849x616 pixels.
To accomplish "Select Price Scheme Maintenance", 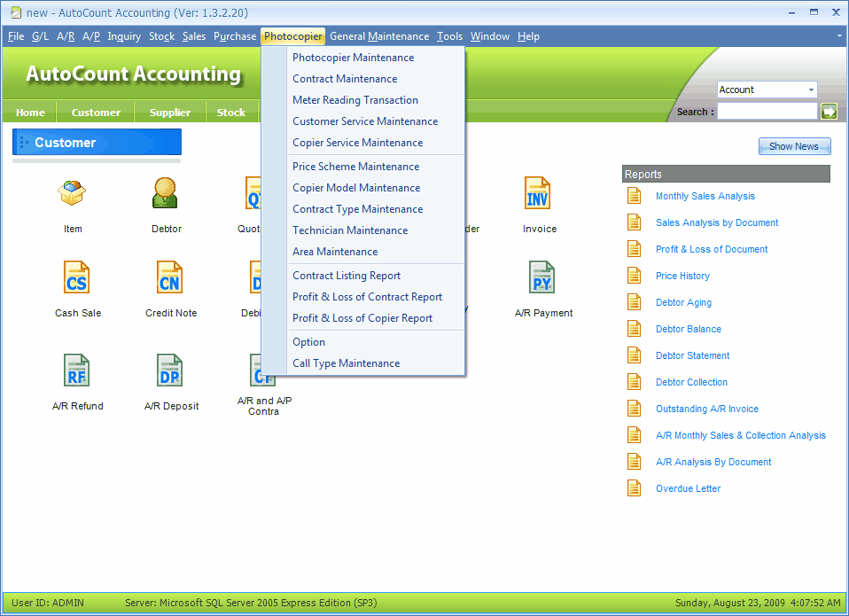I will coord(362,166).
